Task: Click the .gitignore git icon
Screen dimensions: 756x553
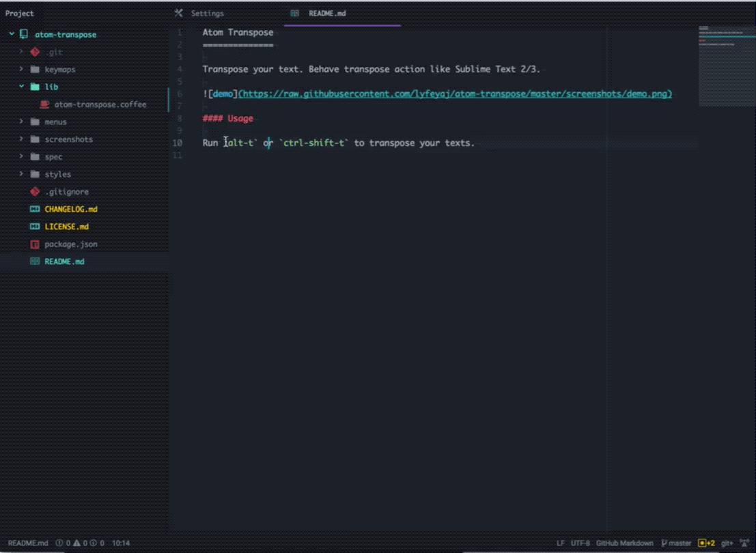Action: (35, 191)
